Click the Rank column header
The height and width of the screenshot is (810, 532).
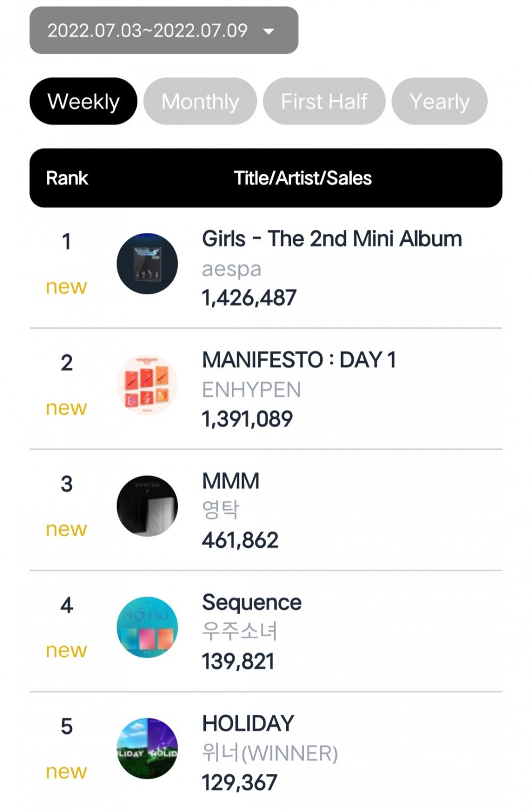[67, 178]
